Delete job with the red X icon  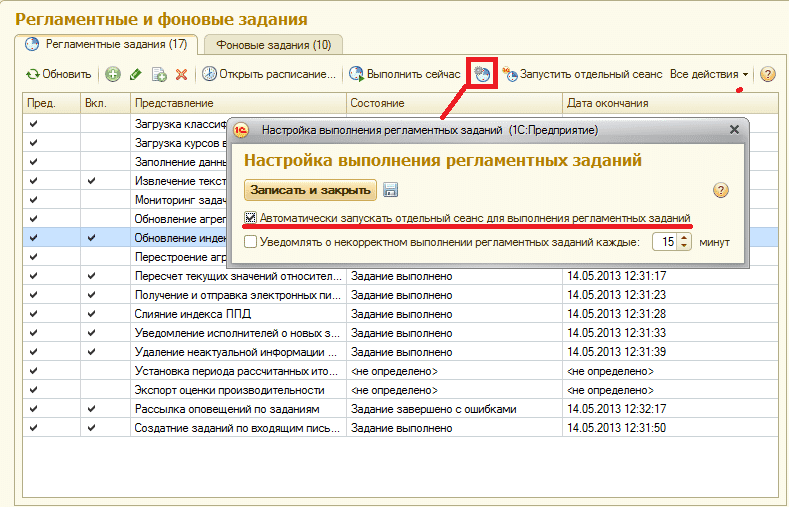click(181, 74)
